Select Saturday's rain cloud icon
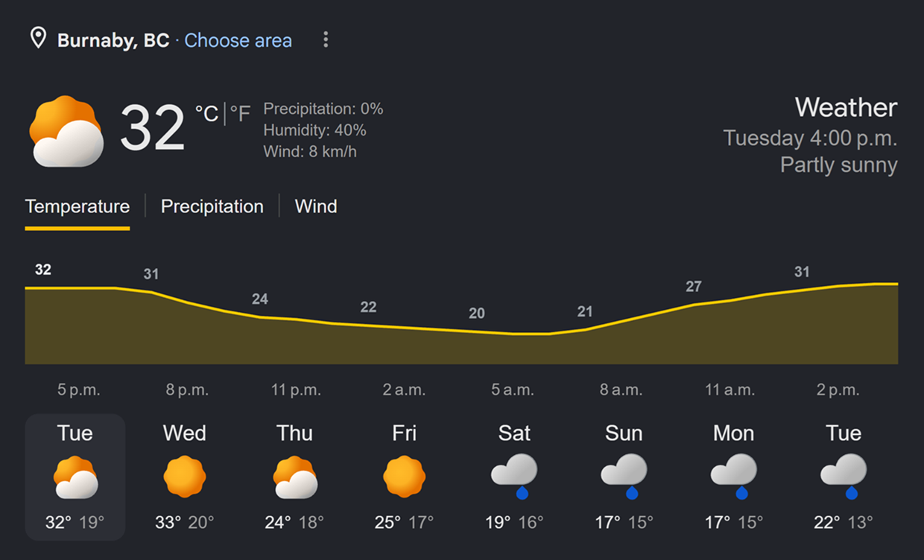Screen dimensions: 924x560 pos(514,477)
